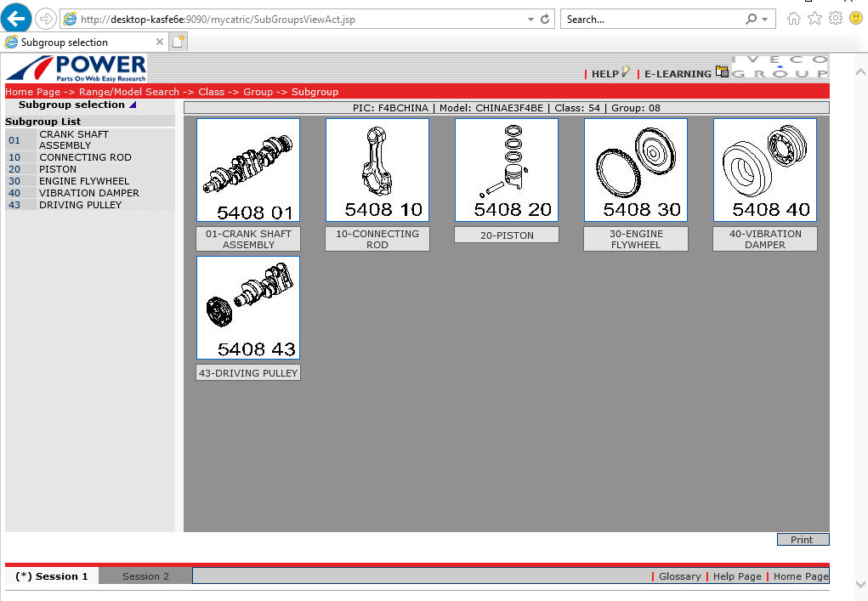The image size is (868, 601).
Task: Open the search provider dropdown arrow
Action: [x=765, y=19]
